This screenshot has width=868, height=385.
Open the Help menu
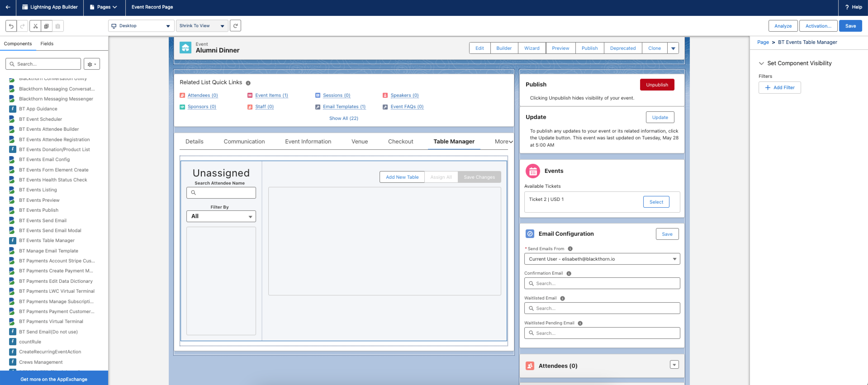[853, 7]
